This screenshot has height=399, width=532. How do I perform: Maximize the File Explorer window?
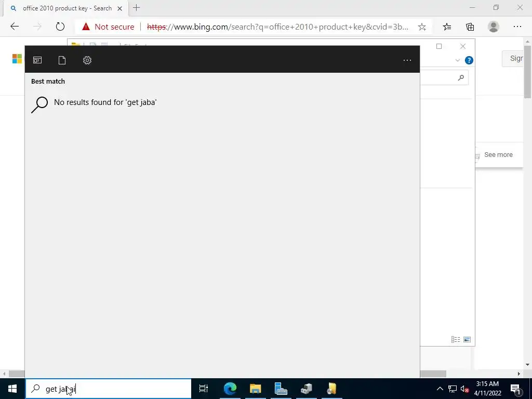coord(439,46)
